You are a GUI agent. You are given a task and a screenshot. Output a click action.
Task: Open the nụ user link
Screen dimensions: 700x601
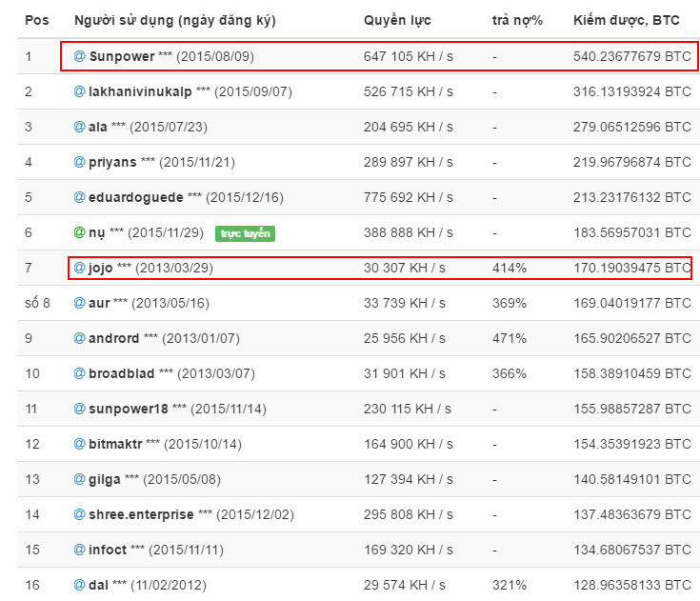(97, 232)
